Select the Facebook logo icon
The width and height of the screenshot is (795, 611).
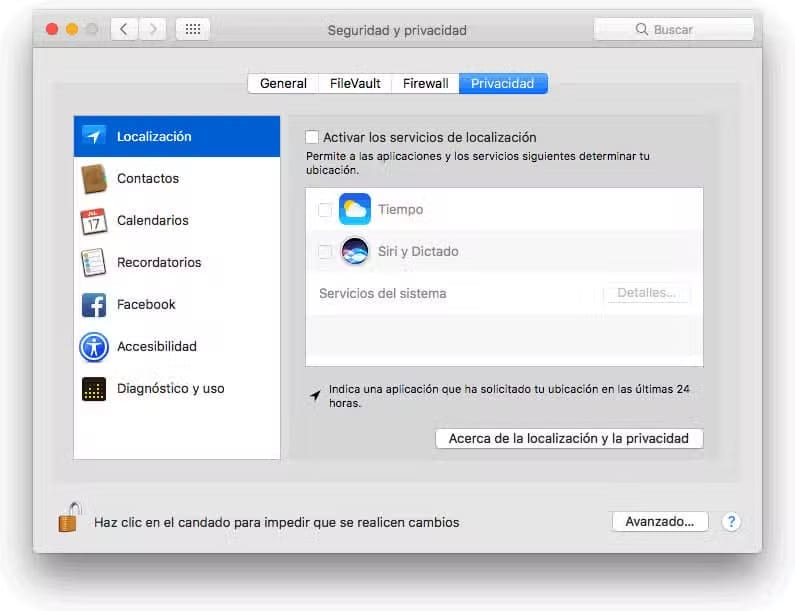(x=94, y=305)
